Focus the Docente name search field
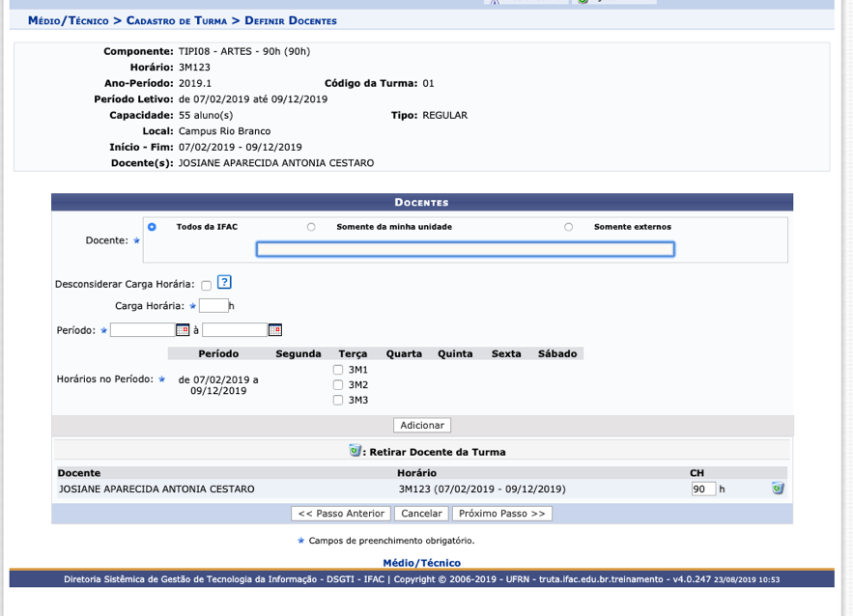Viewport: 853px width, 616px height. coord(466,249)
